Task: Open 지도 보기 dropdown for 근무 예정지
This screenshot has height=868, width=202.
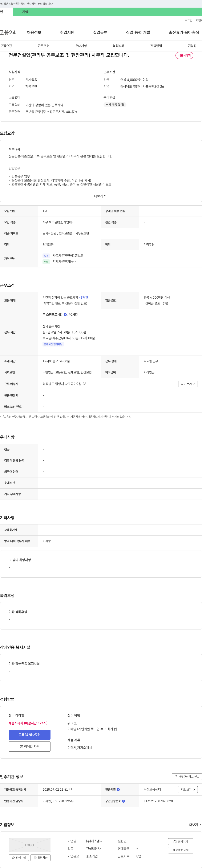Action: [x=188, y=384]
